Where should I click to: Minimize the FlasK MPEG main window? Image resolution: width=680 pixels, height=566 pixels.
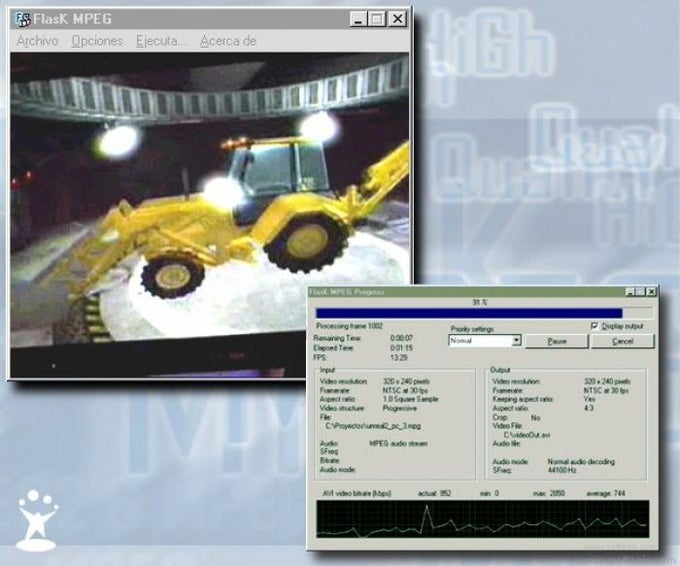(358, 19)
